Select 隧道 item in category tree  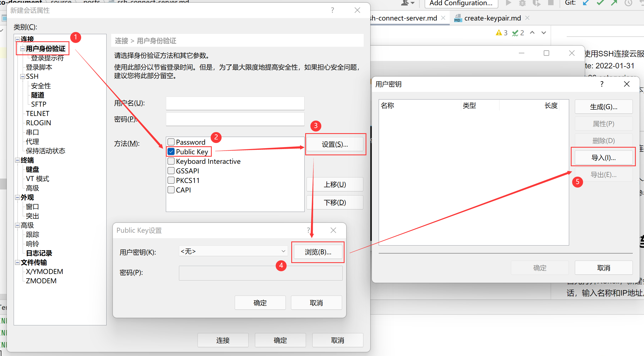coord(38,95)
